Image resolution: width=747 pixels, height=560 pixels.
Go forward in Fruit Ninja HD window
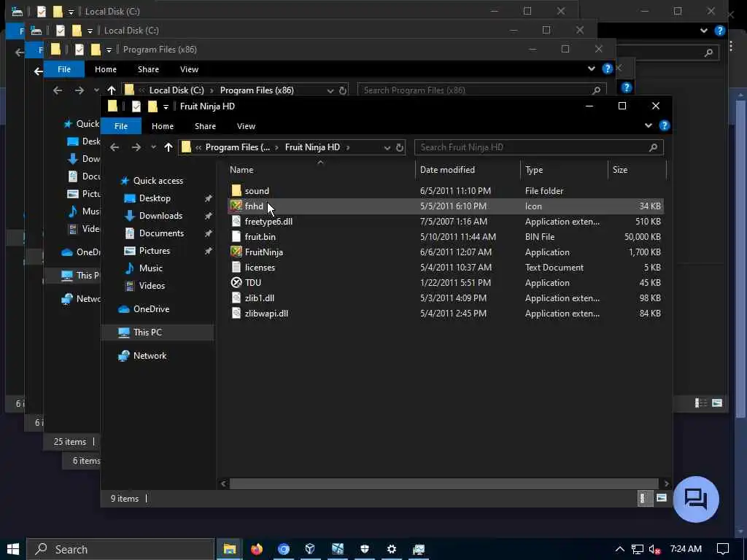pyautogui.click(x=136, y=147)
